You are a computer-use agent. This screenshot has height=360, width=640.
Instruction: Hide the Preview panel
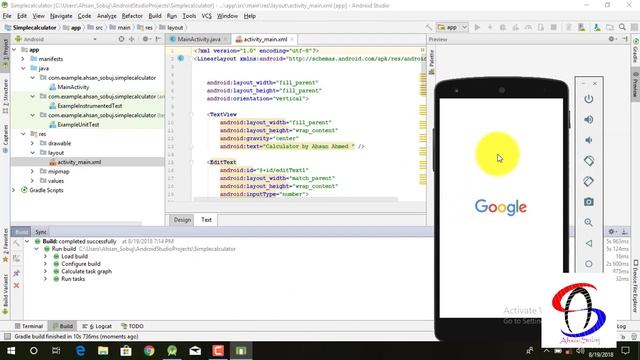click(x=624, y=39)
